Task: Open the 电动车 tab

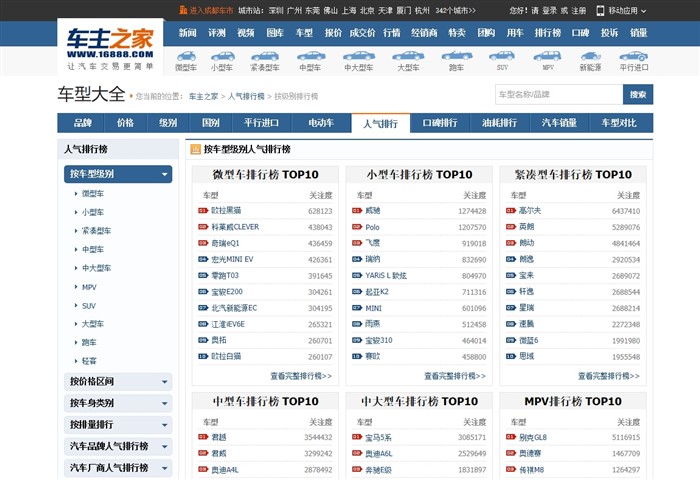Action: point(321,123)
